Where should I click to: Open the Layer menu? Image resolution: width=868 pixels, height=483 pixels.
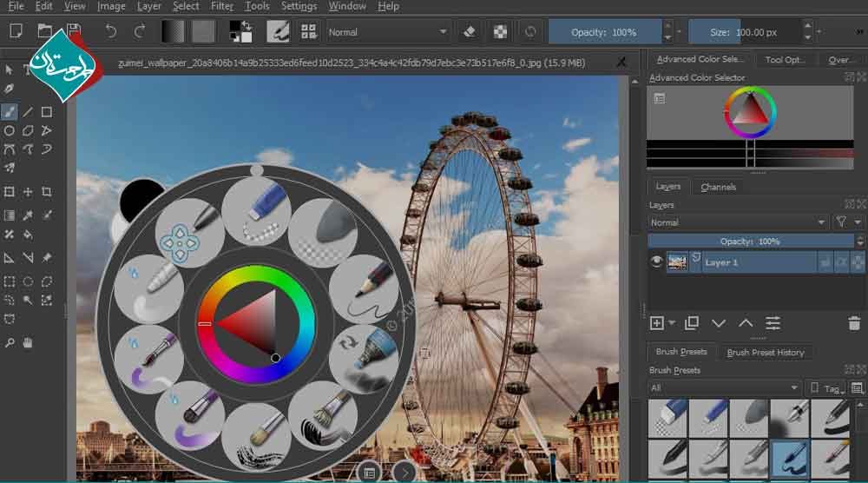[x=149, y=6]
